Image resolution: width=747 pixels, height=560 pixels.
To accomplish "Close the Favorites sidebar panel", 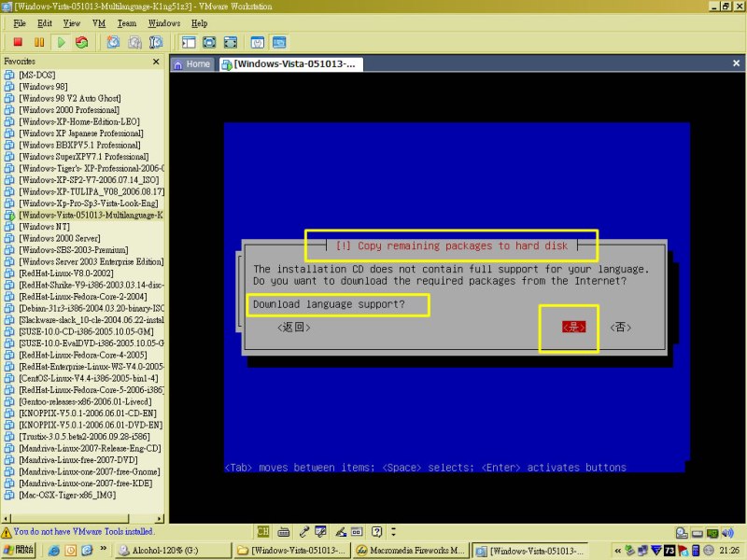I will click(x=156, y=62).
